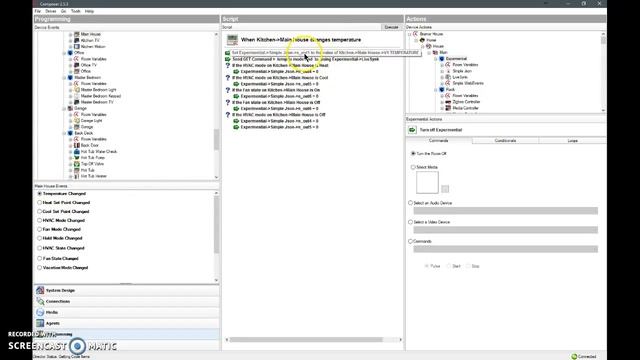Select the Hold Mode Changed event

pyautogui.click(x=40, y=238)
